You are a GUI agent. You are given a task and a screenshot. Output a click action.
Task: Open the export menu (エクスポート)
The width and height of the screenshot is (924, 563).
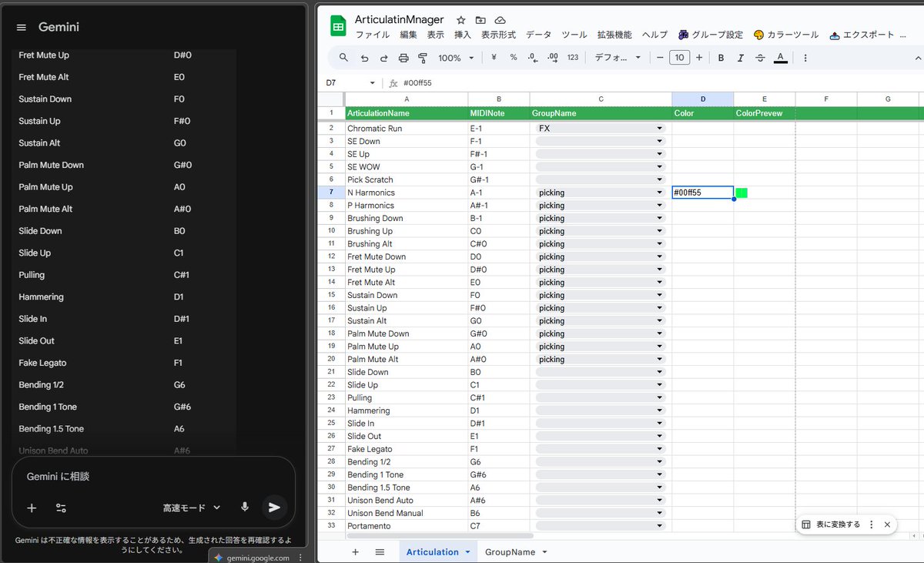coord(862,35)
